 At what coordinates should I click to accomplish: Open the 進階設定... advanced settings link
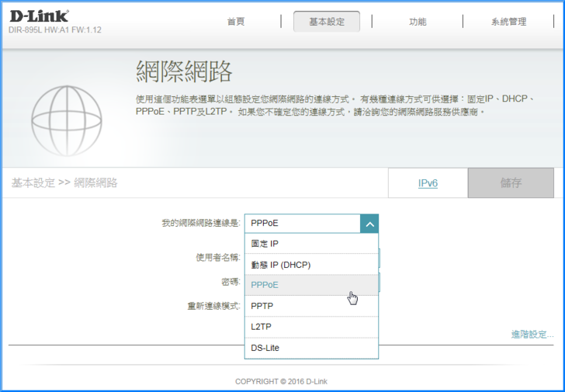click(532, 335)
